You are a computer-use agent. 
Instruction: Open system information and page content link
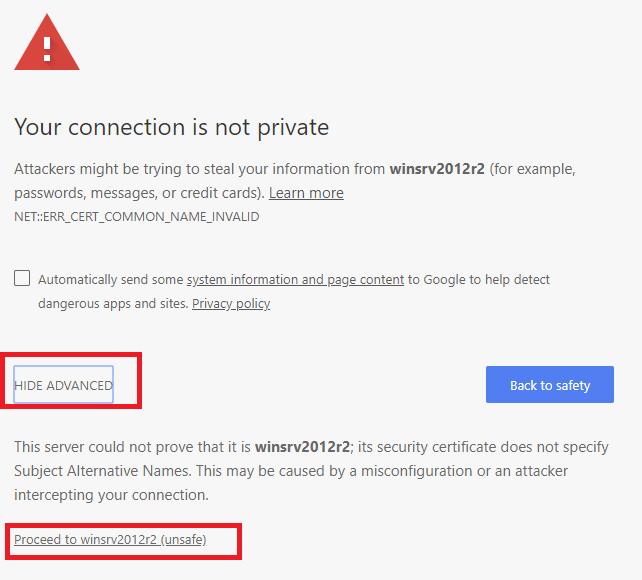click(x=296, y=280)
